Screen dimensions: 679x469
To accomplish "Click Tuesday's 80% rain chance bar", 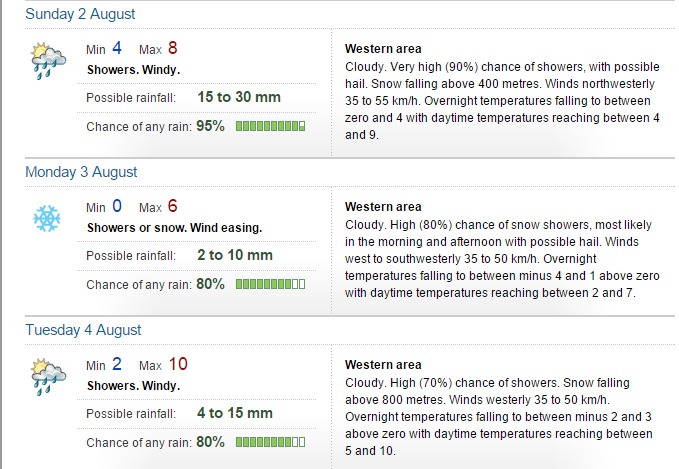I will click(271, 442).
